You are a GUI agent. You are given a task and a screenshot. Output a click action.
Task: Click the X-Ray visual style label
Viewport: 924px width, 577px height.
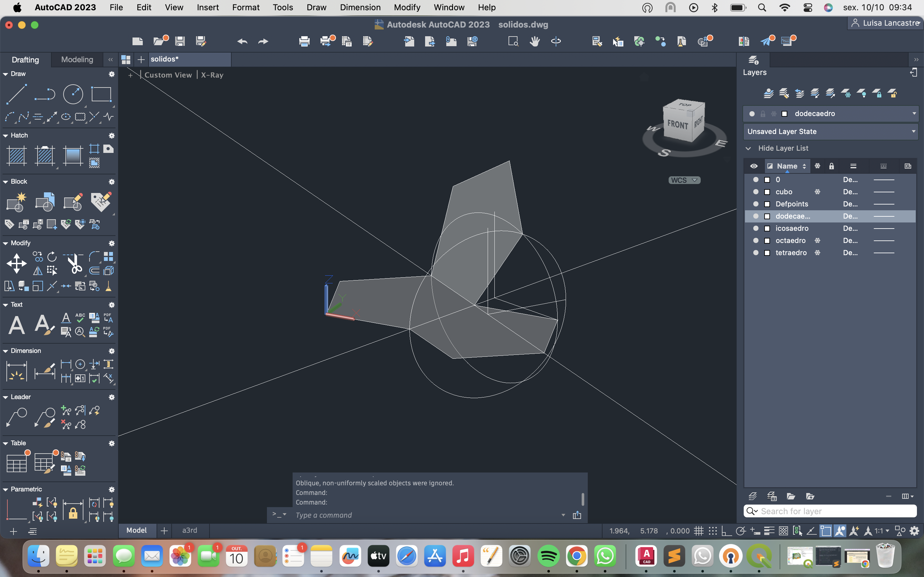212,75
